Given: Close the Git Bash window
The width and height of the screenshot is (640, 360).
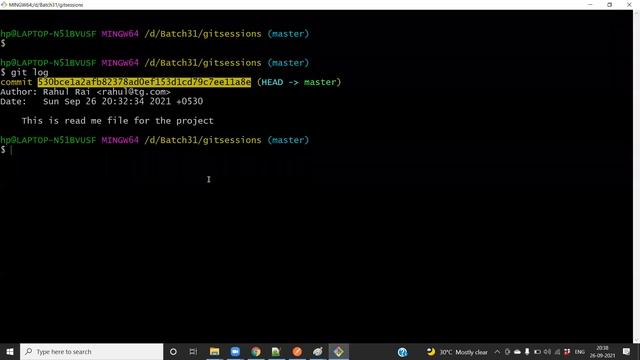Looking at the screenshot, I should click(x=629, y=4).
